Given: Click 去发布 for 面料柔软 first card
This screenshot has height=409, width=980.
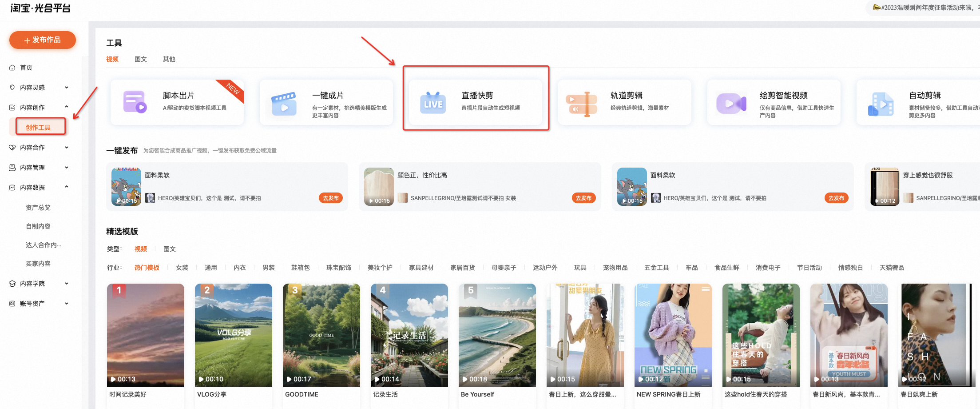Looking at the screenshot, I should [x=331, y=198].
